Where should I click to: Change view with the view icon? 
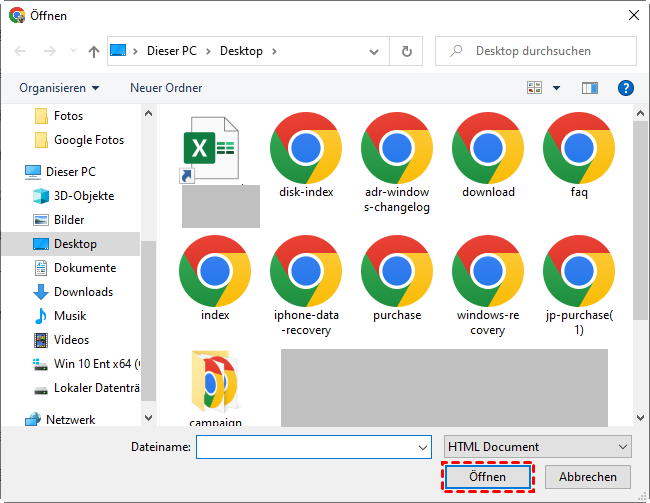coord(534,87)
